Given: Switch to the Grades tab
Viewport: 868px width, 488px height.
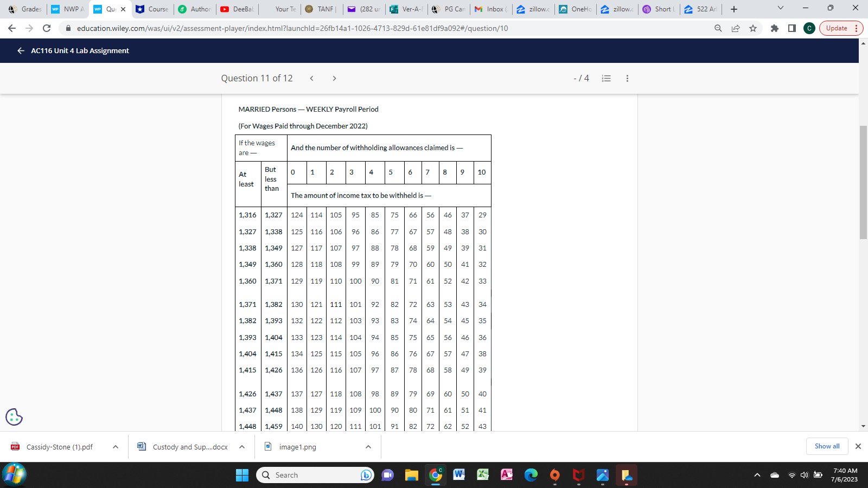Looking at the screenshot, I should [25, 9].
